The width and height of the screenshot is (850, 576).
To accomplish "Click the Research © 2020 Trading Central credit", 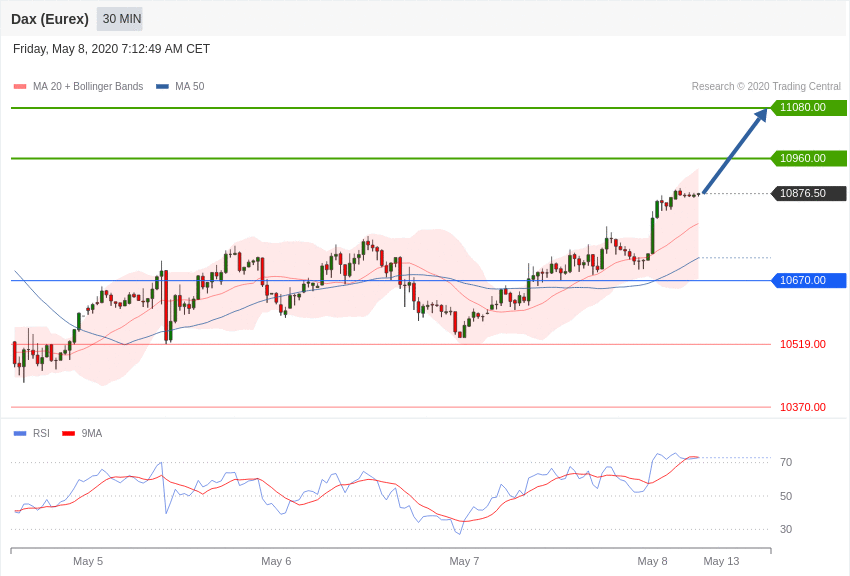I will 766,87.
